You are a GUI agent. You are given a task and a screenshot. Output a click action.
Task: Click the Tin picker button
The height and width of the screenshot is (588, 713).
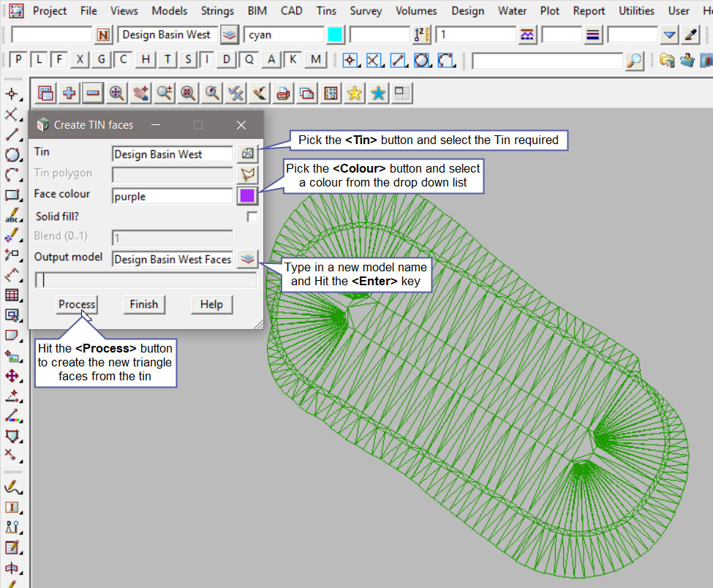click(248, 154)
